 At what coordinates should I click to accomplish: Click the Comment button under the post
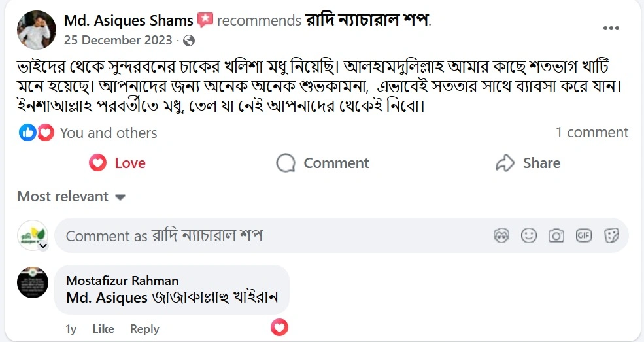(x=322, y=163)
